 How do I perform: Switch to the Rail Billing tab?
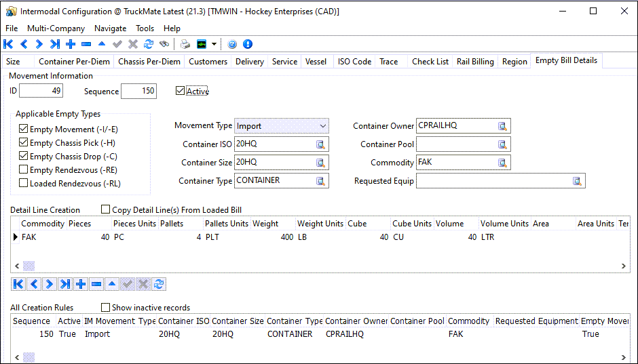pos(475,62)
